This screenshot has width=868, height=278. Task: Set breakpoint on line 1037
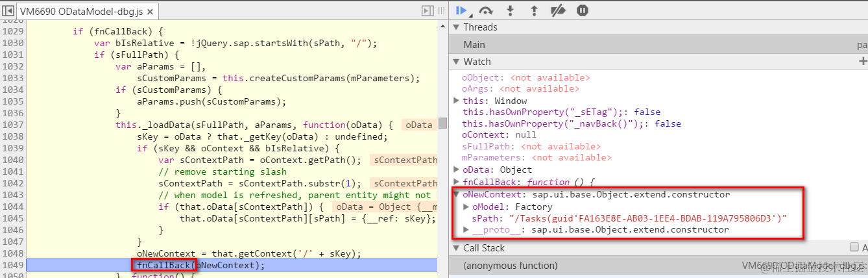click(13, 125)
